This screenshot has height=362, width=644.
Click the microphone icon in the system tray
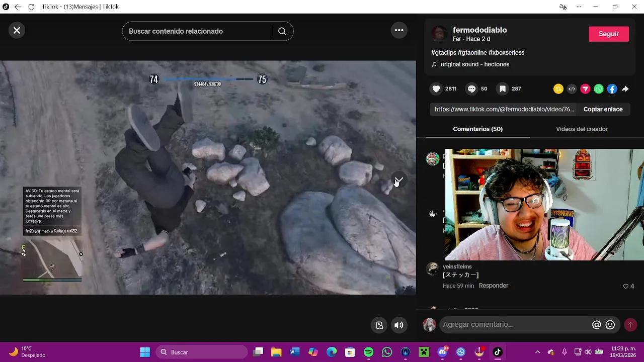click(x=565, y=352)
